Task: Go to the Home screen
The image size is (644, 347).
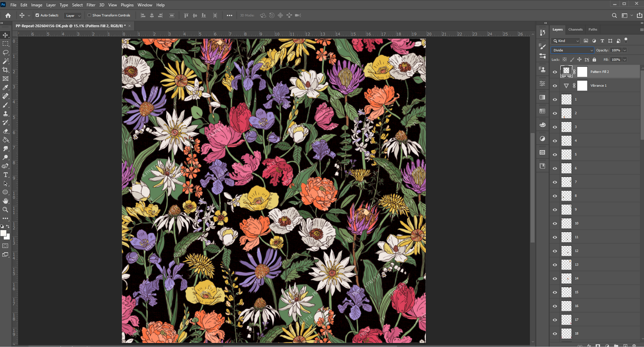Action: [x=8, y=15]
